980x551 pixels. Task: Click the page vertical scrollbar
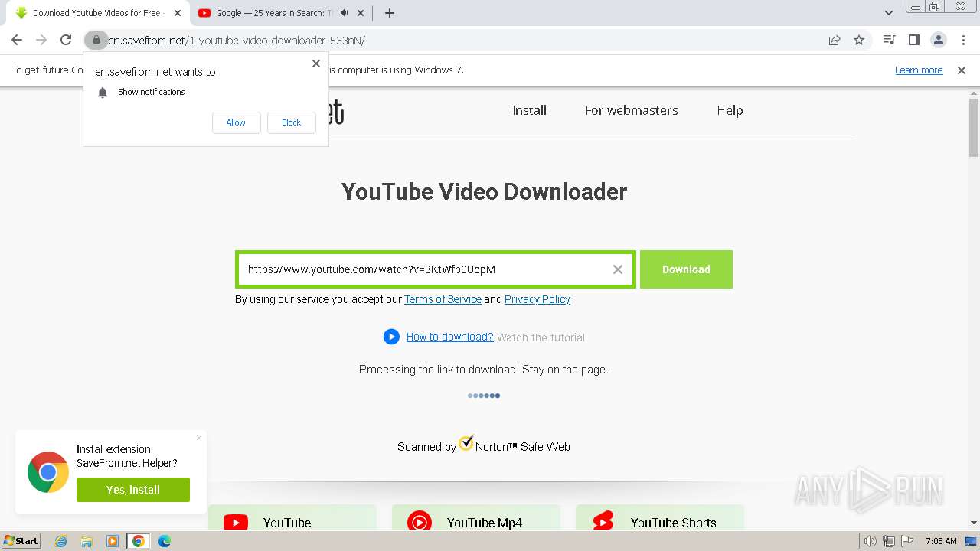click(x=974, y=126)
